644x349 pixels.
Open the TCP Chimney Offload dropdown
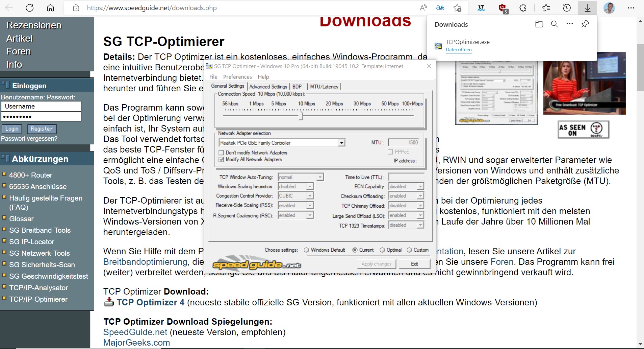click(x=420, y=206)
